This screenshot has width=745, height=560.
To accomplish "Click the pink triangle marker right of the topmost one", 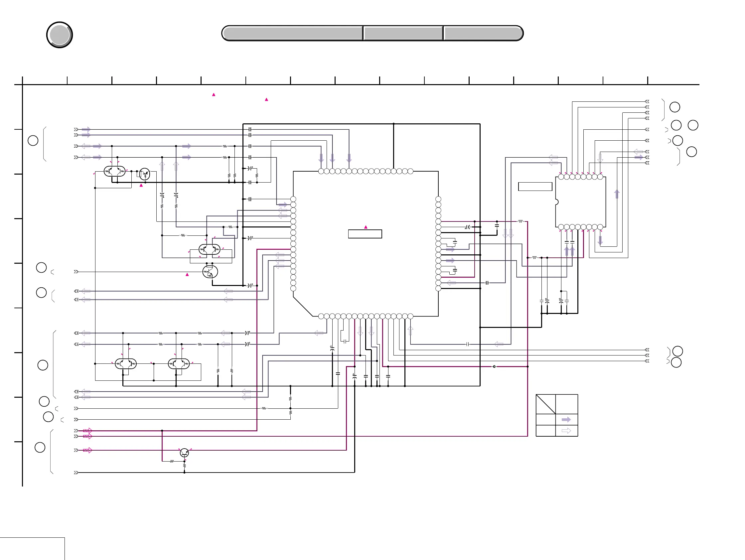I will click(x=266, y=99).
